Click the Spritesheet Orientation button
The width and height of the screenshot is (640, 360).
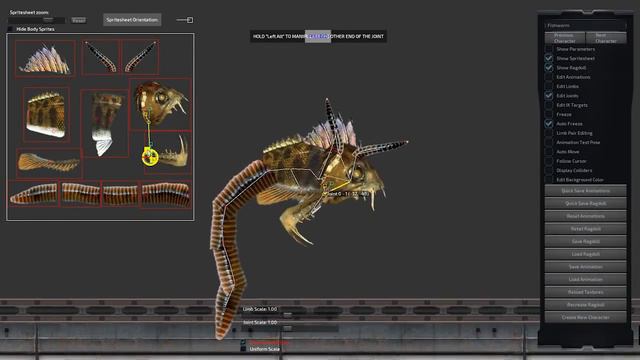coord(132,20)
